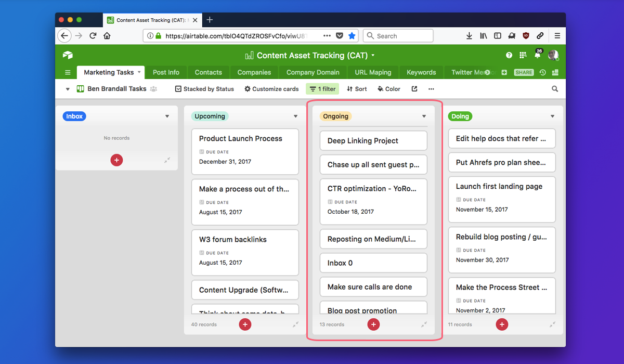Open the Sort options

(x=357, y=89)
